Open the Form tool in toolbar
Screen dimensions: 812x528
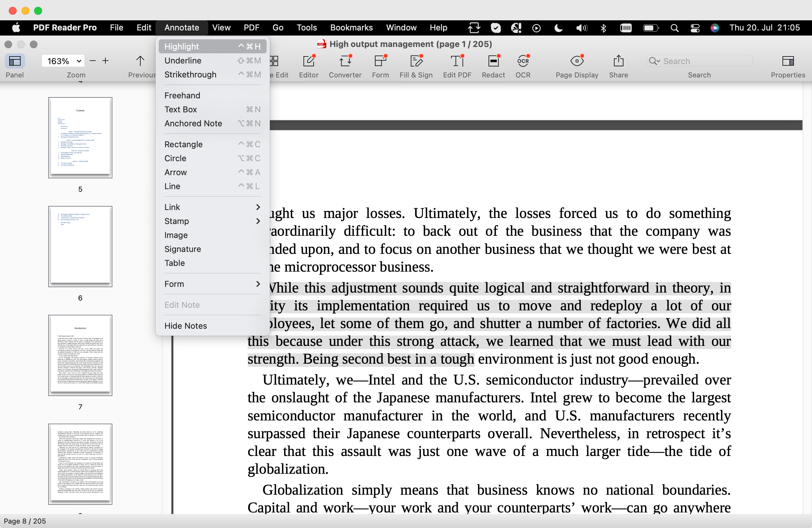(380, 61)
